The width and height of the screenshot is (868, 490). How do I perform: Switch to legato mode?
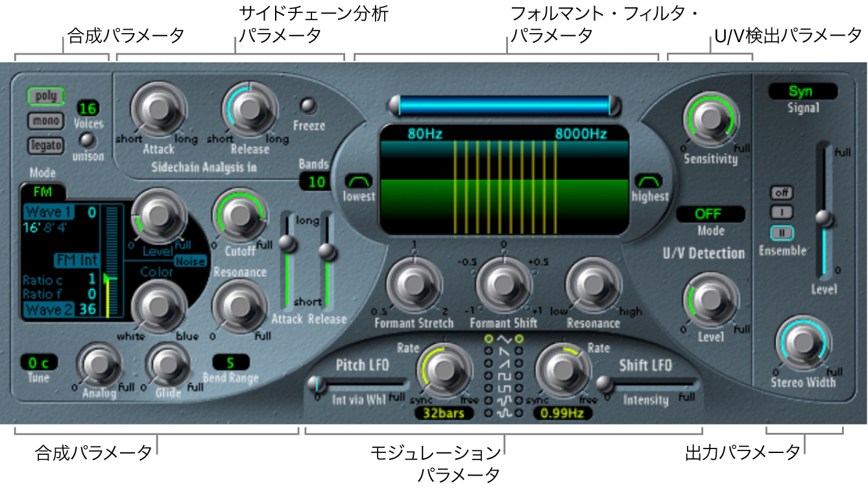point(45,145)
